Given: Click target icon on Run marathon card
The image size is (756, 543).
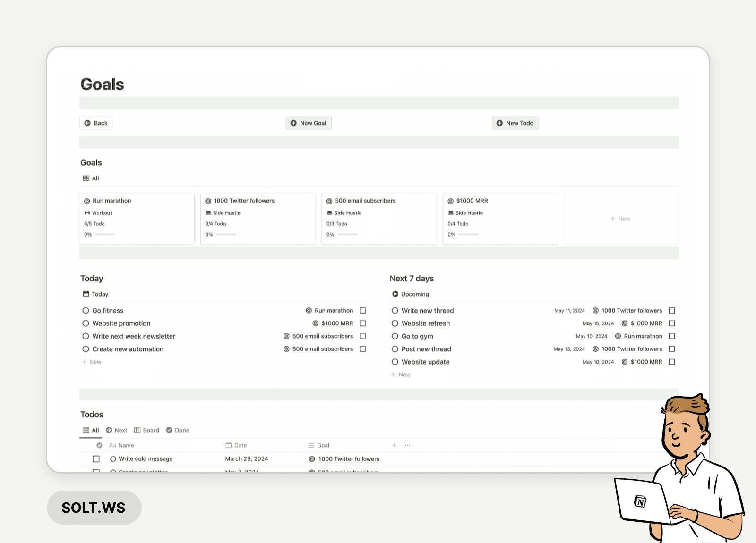Looking at the screenshot, I should [87, 201].
